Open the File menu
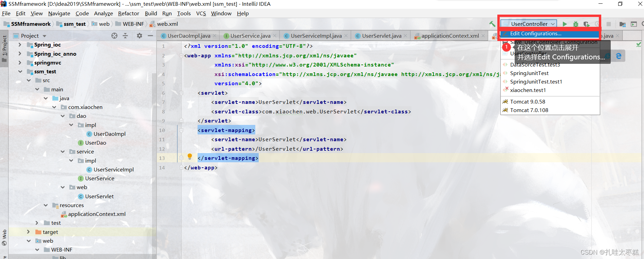This screenshot has height=259, width=644. [6, 13]
